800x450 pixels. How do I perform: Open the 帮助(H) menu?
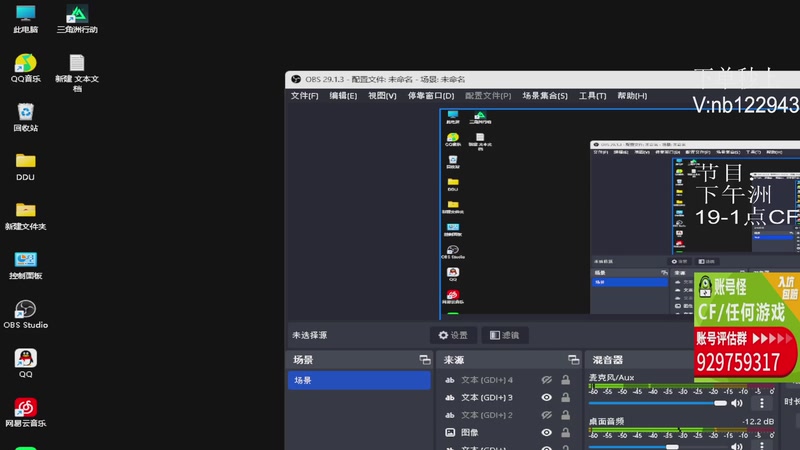[632, 95]
